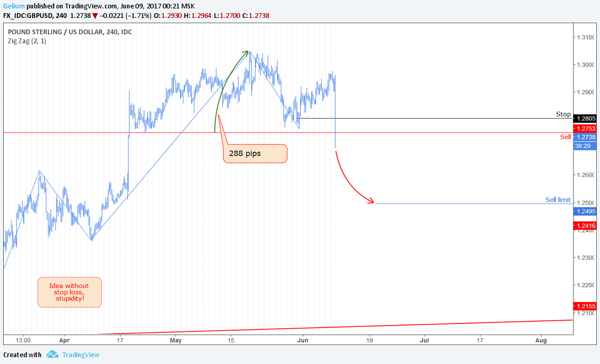The width and height of the screenshot is (600, 364).
Task: Click the 'Jul' date on time axis
Action: click(x=425, y=340)
